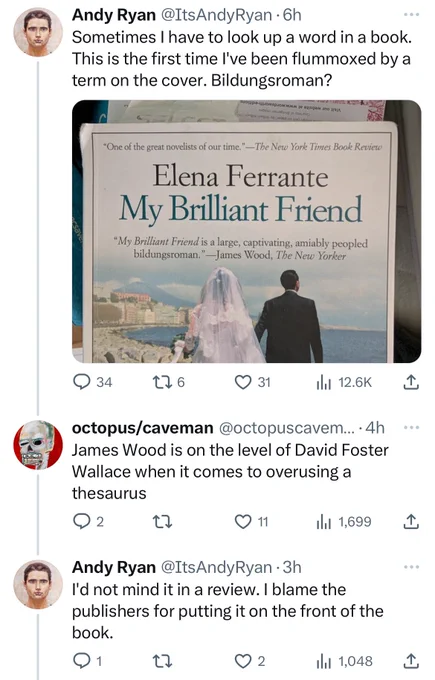Share Andy Ryan's 3h reply tweet
Viewport: 435px width, 680px height.
411,661
